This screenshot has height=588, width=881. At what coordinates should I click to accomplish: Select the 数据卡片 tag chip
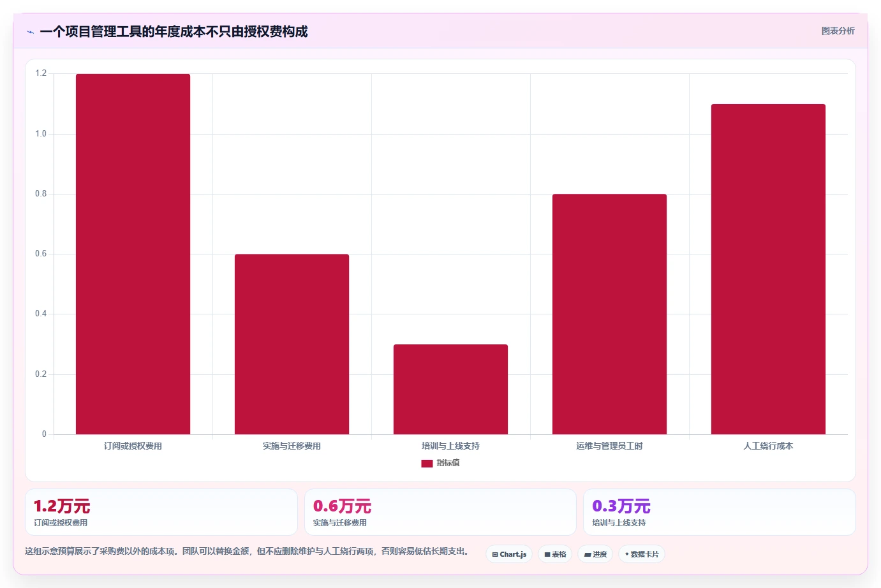click(x=641, y=554)
